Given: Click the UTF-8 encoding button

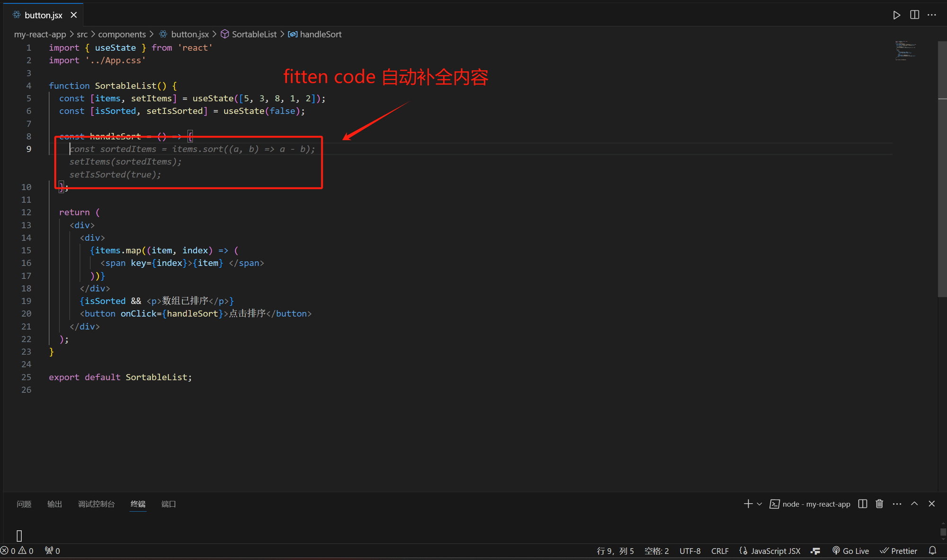Looking at the screenshot, I should [690, 551].
